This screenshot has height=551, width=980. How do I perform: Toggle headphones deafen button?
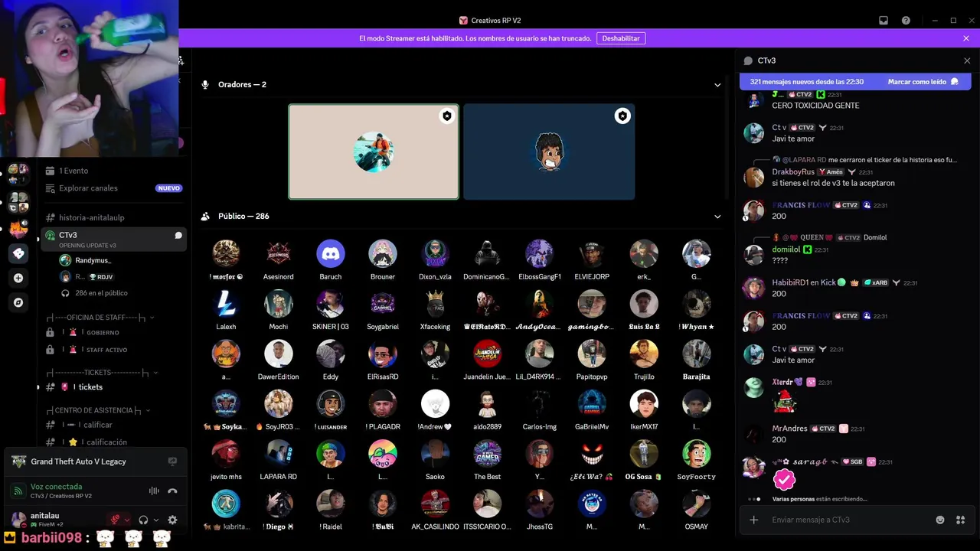(143, 520)
